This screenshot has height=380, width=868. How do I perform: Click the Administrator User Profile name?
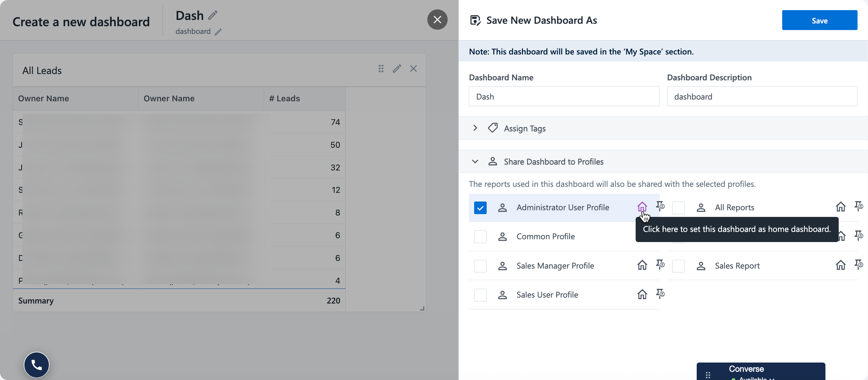[563, 207]
